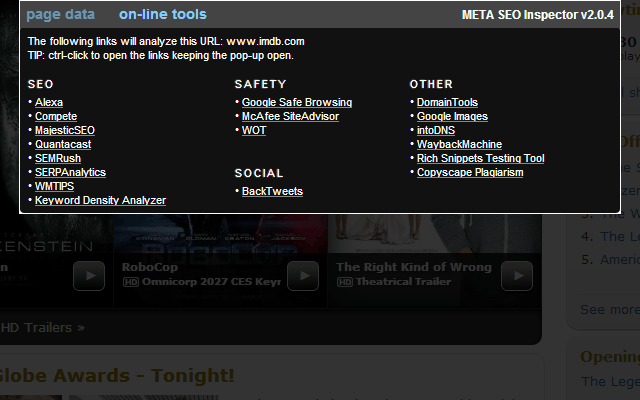Play The Right Kind of Wrong trailer
640x400 pixels.
[517, 276]
